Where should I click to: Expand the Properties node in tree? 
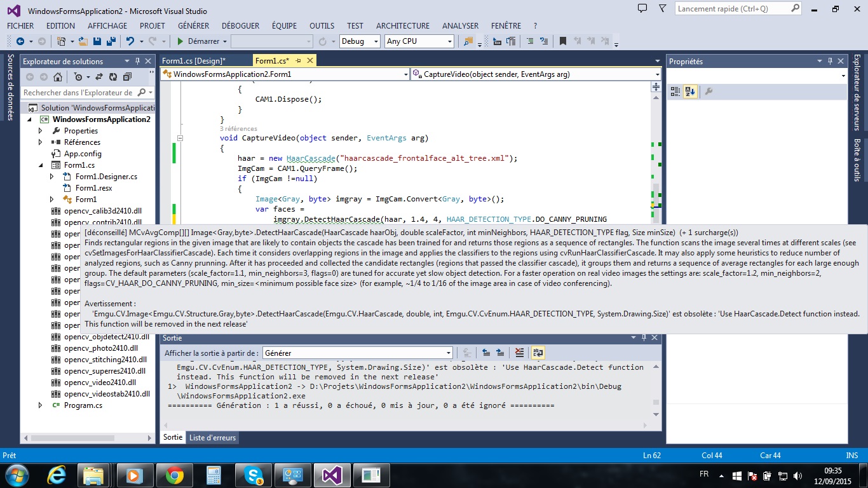pos(41,131)
